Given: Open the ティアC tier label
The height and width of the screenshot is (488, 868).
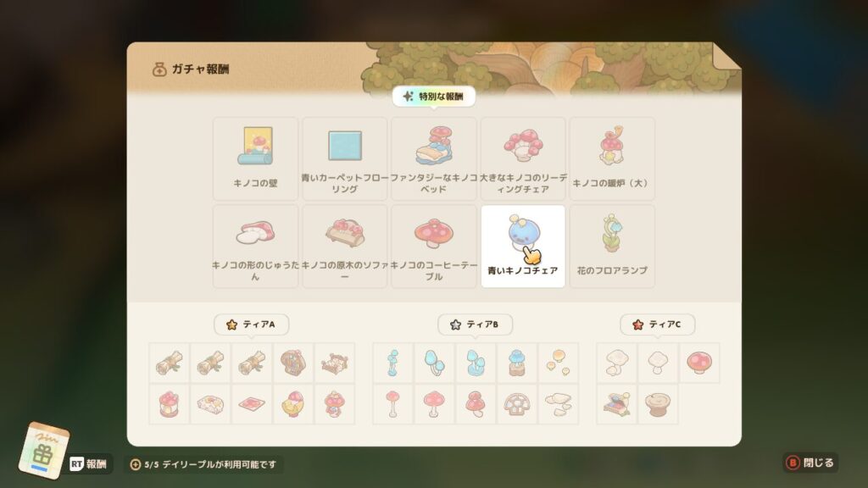Looking at the screenshot, I should [657, 324].
